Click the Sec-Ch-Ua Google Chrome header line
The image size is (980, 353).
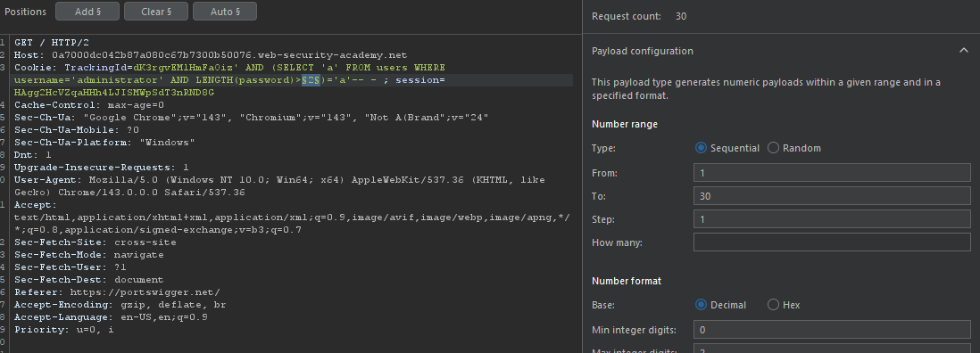(x=252, y=118)
